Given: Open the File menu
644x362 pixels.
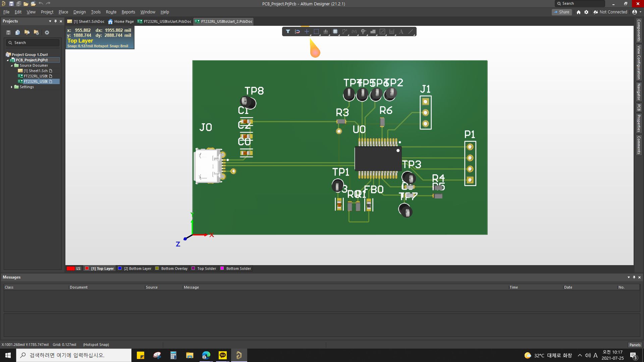Looking at the screenshot, I should click(x=6, y=12).
